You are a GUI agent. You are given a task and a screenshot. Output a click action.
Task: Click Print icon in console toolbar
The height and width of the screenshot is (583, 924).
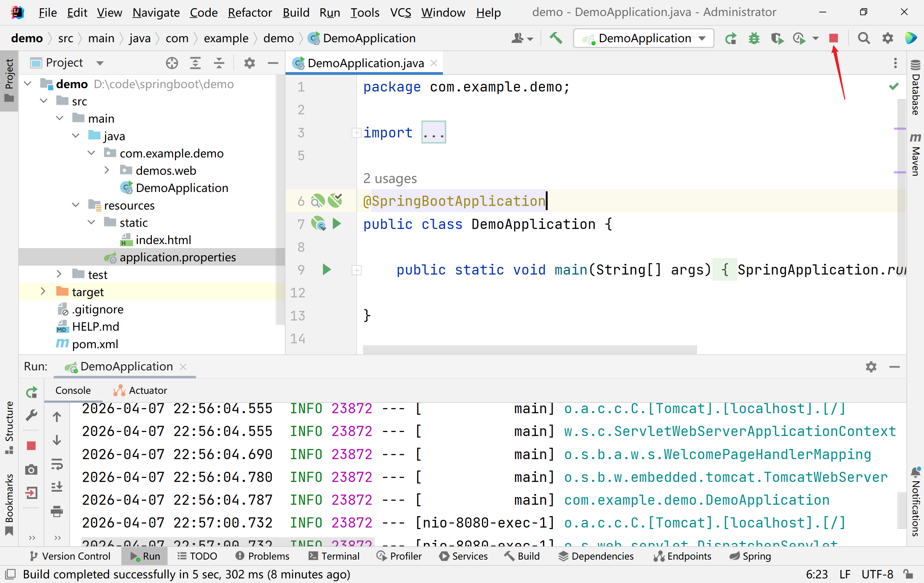pyautogui.click(x=57, y=511)
